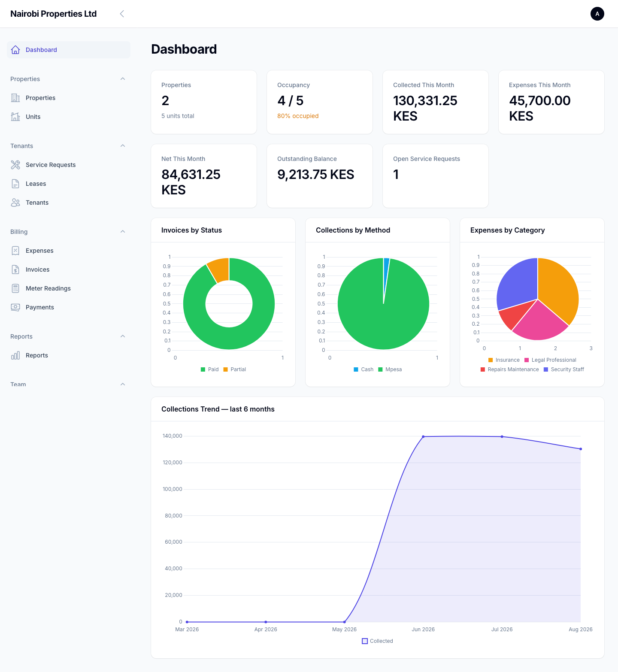This screenshot has width=618, height=672.
Task: Click the Collected This Month card
Action: 436,102
